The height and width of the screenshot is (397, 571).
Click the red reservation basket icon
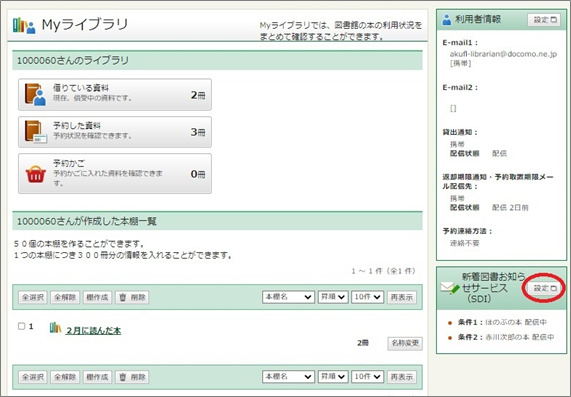click(x=36, y=174)
